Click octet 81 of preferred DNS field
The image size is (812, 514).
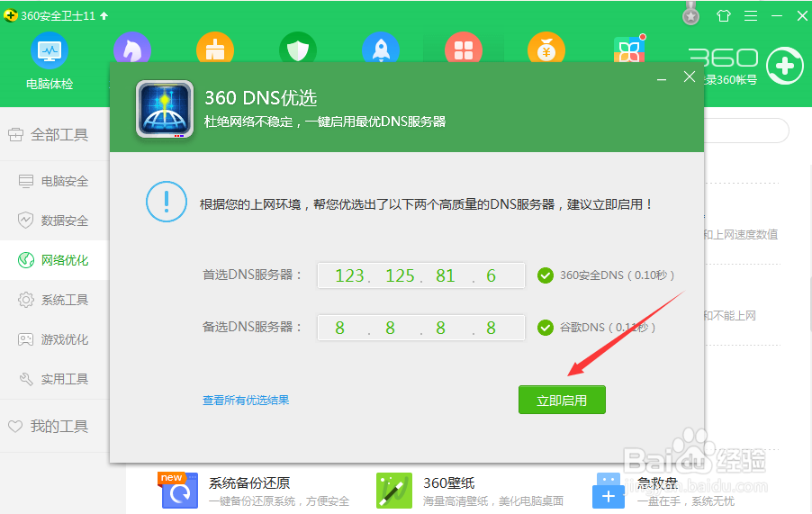tap(446, 275)
